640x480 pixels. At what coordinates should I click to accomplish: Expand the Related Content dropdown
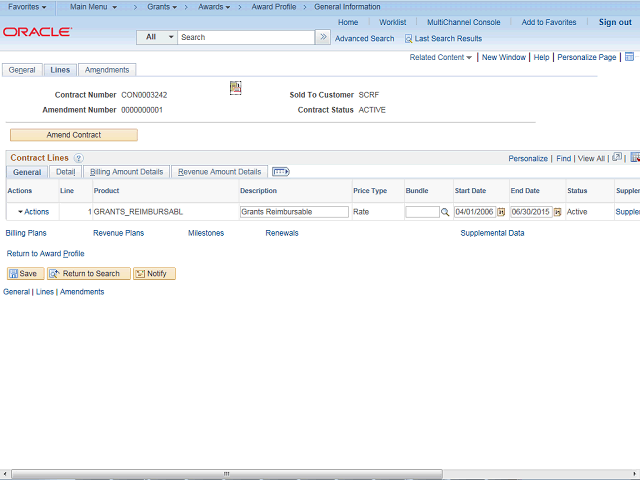[440, 57]
